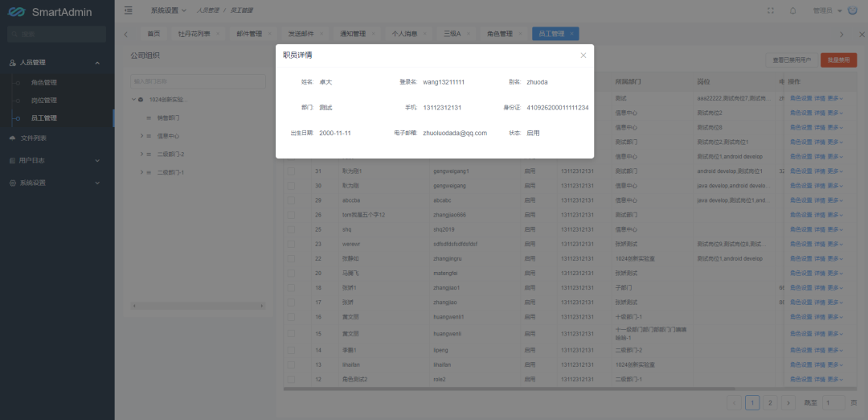Image resolution: width=868 pixels, height=420 pixels.
Task: Open the notification bell icon
Action: click(792, 10)
